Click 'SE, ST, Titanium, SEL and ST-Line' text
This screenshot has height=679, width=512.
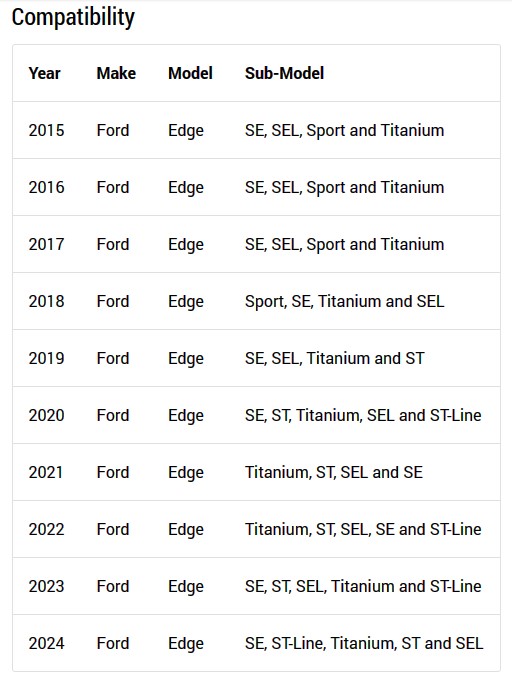(363, 416)
